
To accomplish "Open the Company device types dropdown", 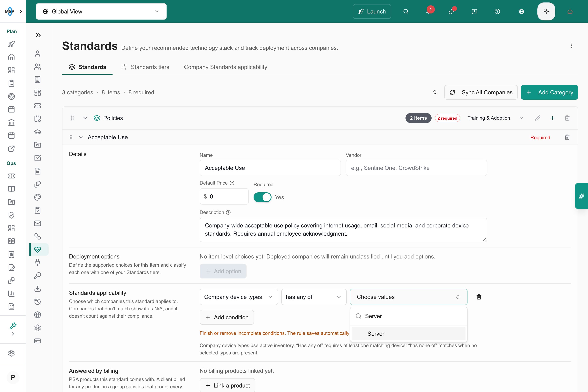I will [238, 297].
